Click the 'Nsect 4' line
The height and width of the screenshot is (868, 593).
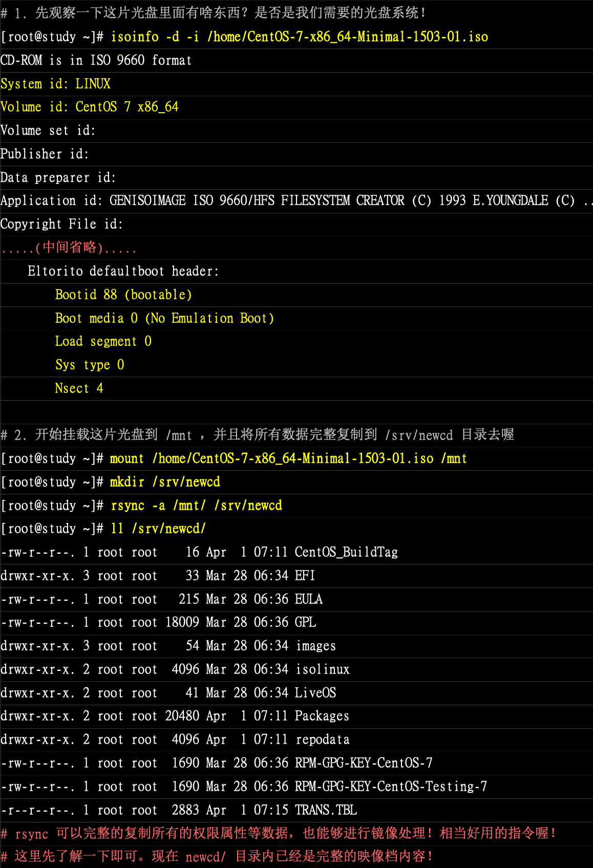(x=79, y=388)
